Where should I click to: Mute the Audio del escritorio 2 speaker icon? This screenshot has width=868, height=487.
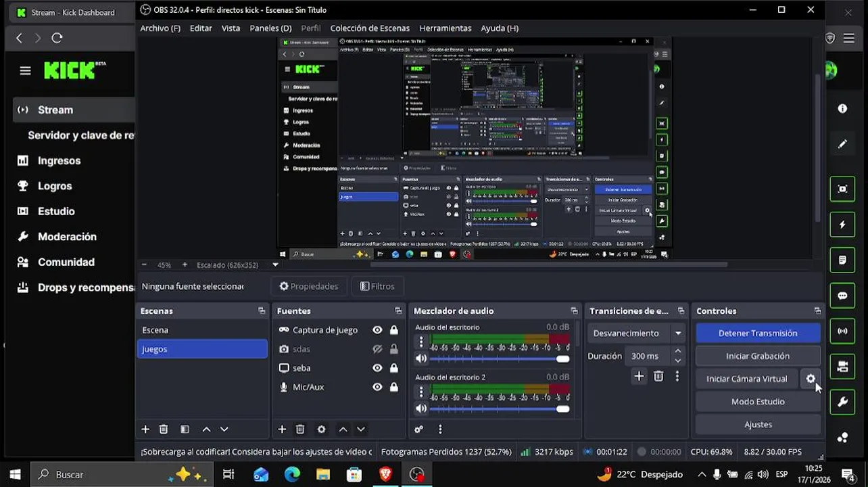tap(421, 409)
